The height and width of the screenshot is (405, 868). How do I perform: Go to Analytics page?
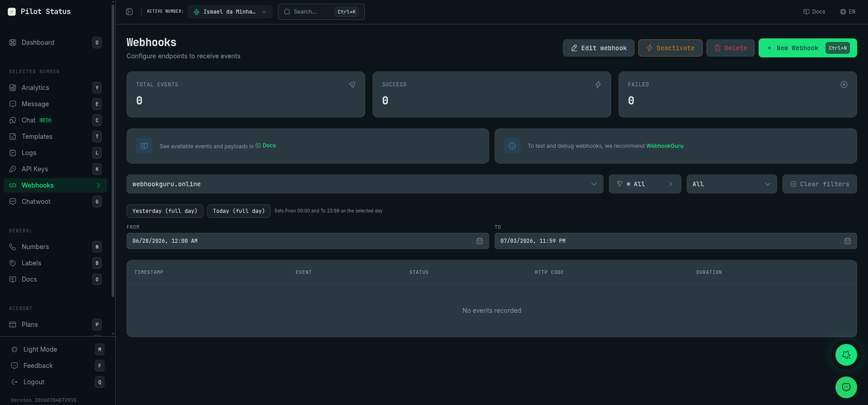click(55, 88)
